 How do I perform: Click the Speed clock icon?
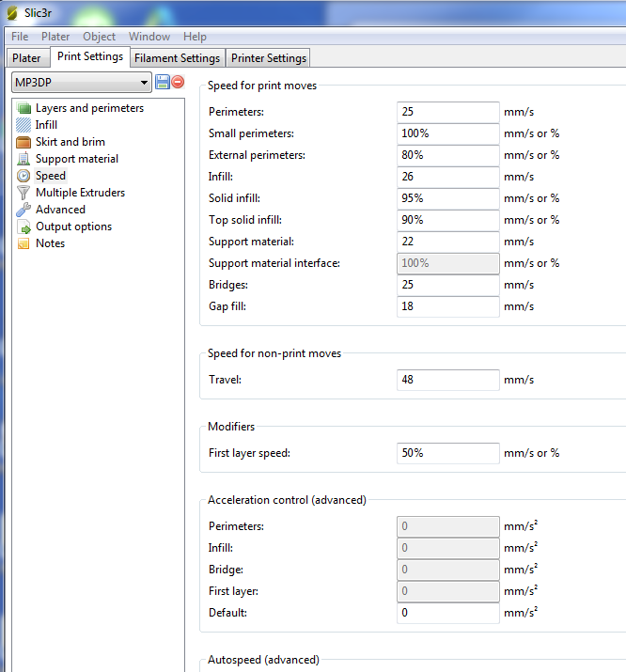(23, 176)
